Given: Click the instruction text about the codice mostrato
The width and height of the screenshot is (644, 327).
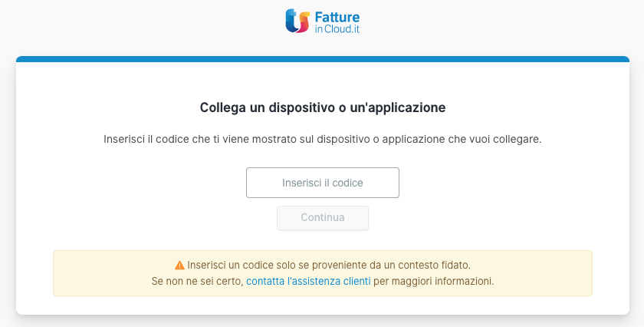Looking at the screenshot, I should click(x=323, y=139).
